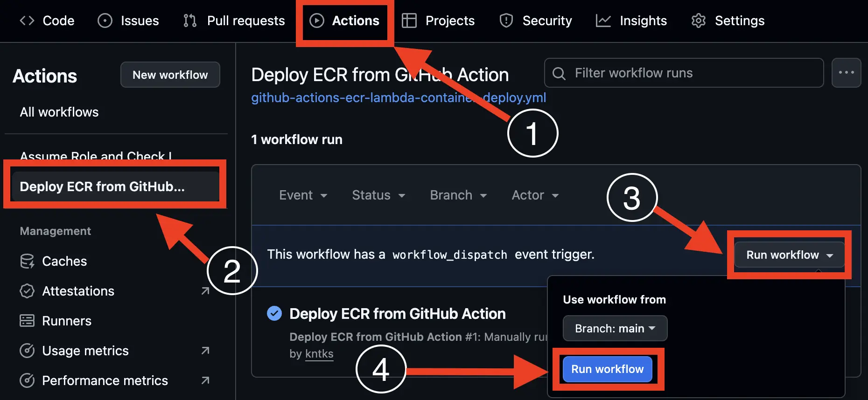Screen dimensions: 868x400
Task: Open the Code tab
Action: (x=47, y=21)
